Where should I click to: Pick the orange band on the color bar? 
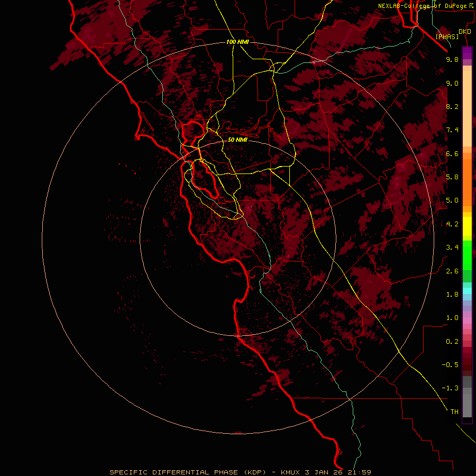click(x=467, y=182)
